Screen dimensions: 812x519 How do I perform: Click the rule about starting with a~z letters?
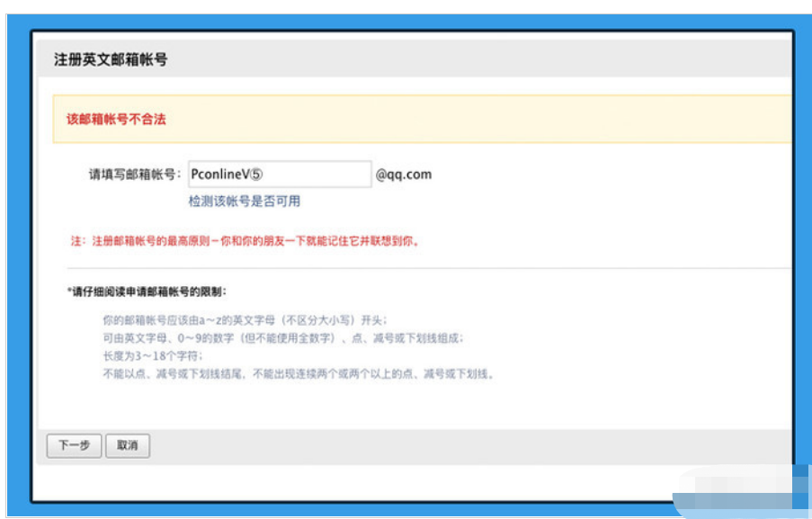pyautogui.click(x=245, y=320)
